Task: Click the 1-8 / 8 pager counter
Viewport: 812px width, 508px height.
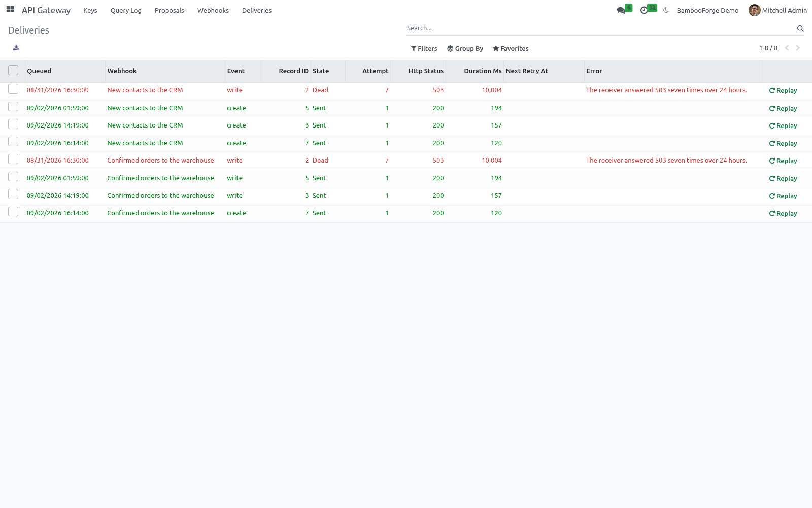Action: [768, 48]
